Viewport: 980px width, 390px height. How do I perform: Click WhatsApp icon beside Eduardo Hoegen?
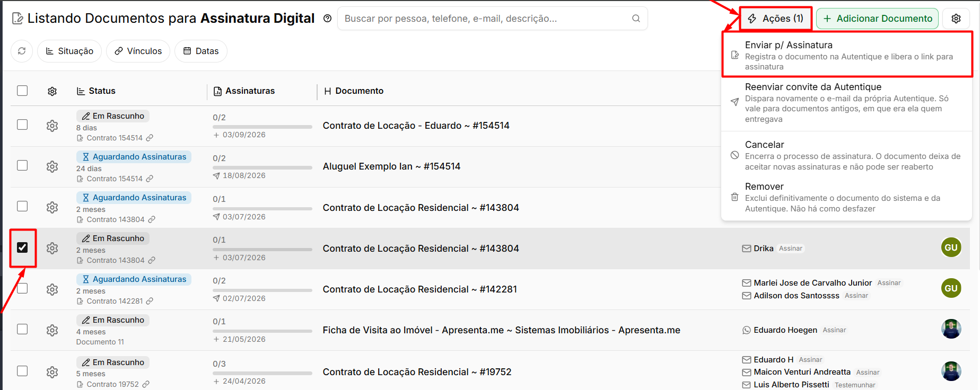(746, 330)
